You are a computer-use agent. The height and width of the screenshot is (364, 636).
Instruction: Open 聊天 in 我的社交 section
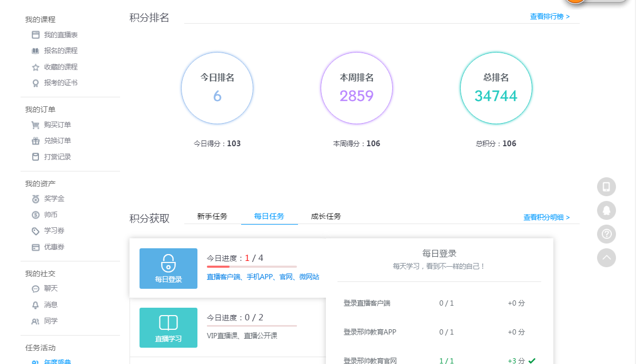point(51,288)
